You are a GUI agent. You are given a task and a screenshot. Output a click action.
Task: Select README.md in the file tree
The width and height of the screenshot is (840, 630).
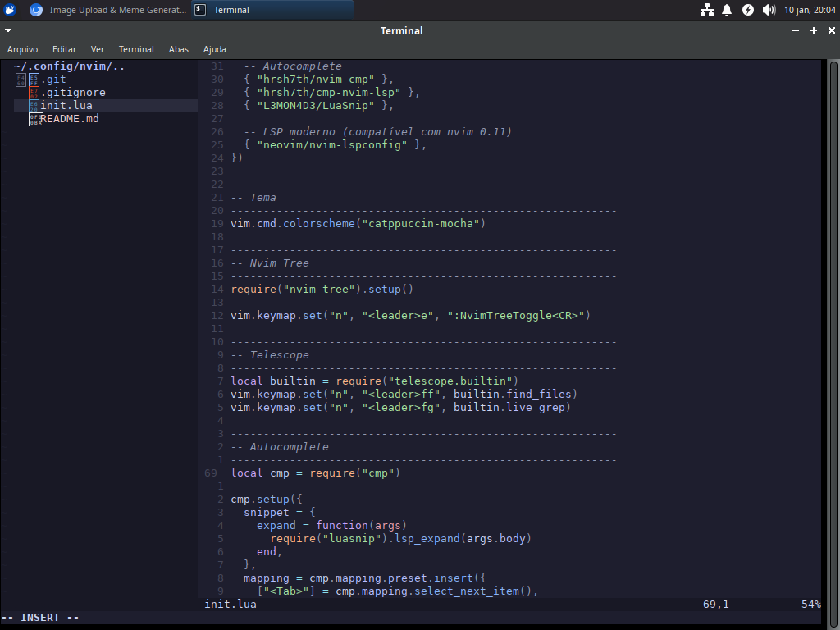70,119
